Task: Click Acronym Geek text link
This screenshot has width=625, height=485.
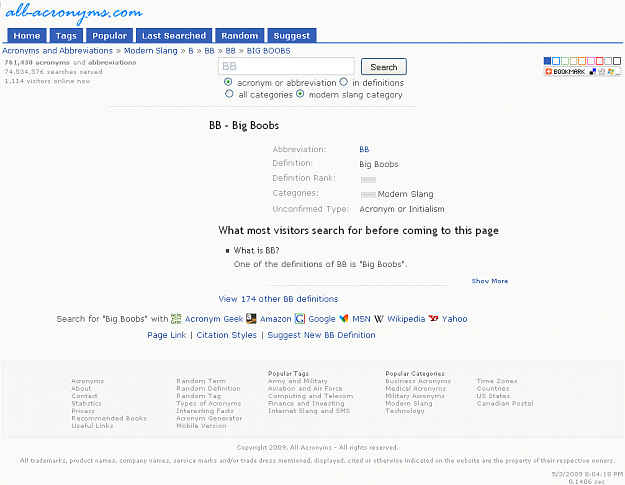Action: coord(214,319)
